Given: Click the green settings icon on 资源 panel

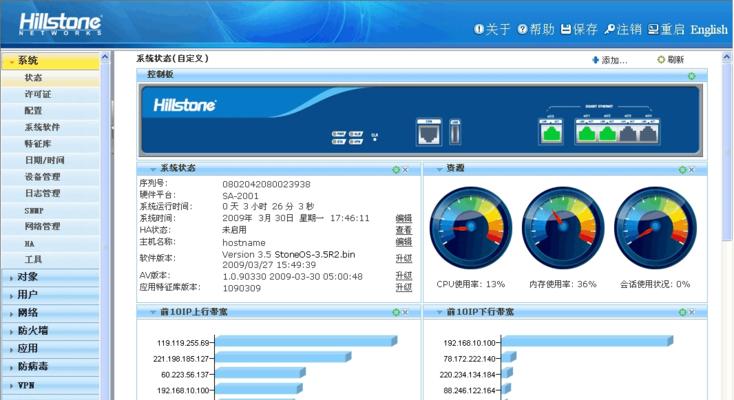Looking at the screenshot, I should pyautogui.click(x=682, y=170).
